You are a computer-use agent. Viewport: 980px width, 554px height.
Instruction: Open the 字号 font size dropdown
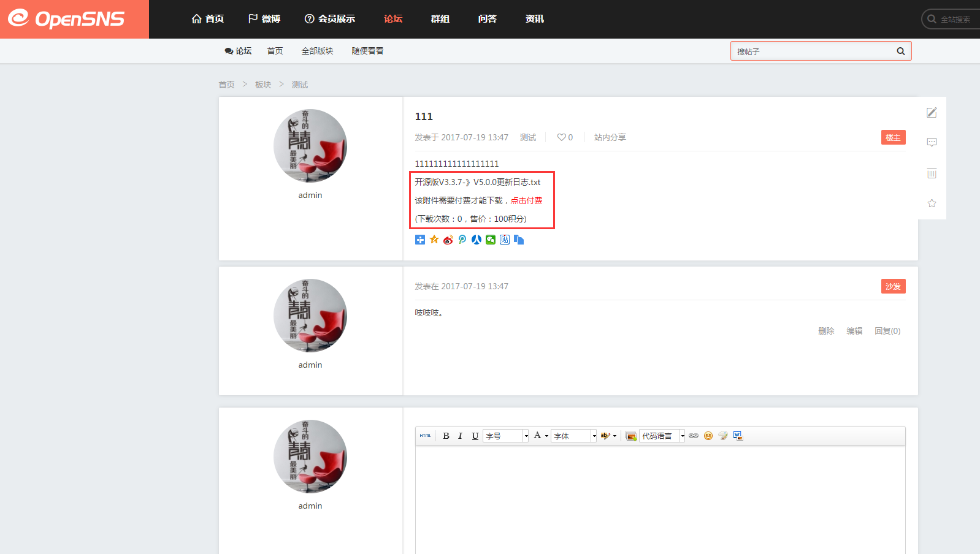pyautogui.click(x=526, y=436)
